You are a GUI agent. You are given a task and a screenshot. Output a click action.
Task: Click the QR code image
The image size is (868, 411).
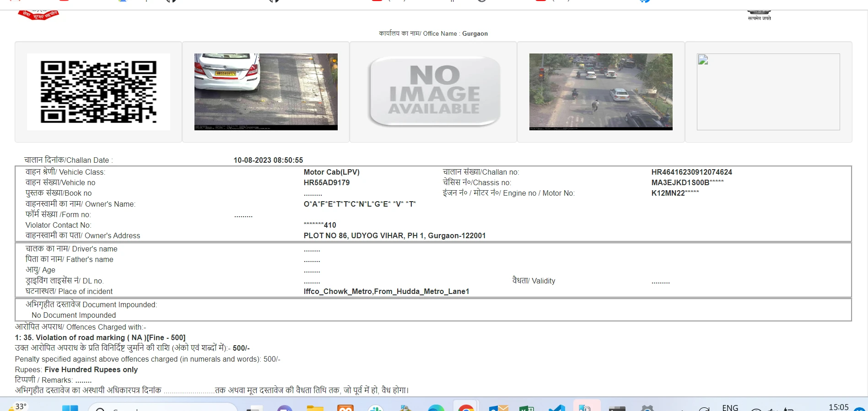[x=98, y=92]
